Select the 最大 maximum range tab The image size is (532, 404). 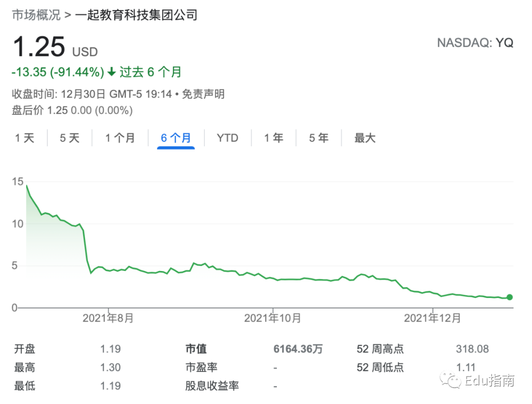tap(365, 138)
